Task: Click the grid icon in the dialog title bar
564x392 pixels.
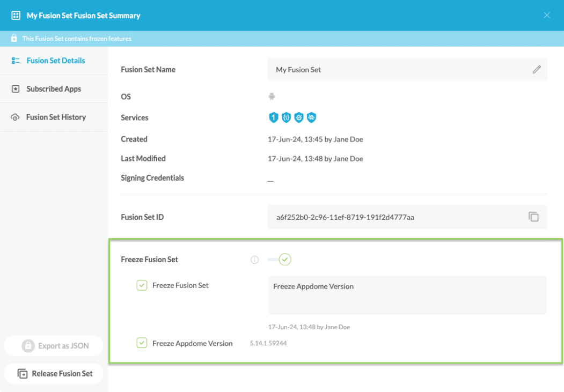Action: point(16,16)
